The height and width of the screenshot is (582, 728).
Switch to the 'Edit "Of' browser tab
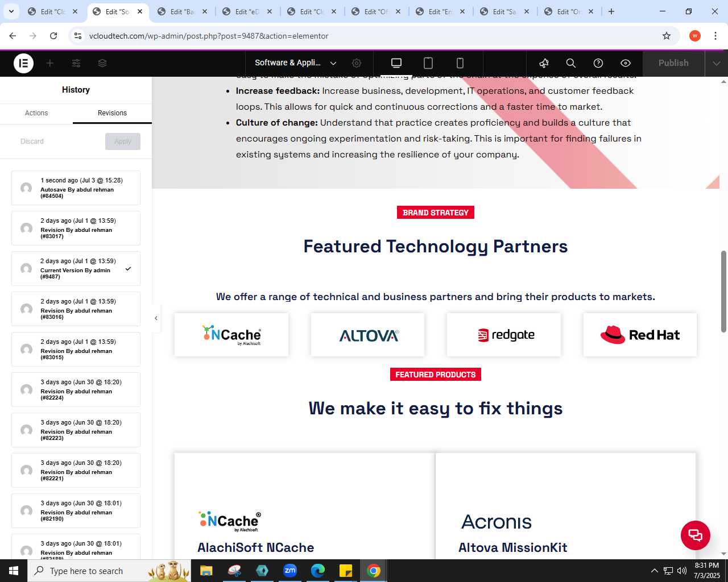click(375, 11)
